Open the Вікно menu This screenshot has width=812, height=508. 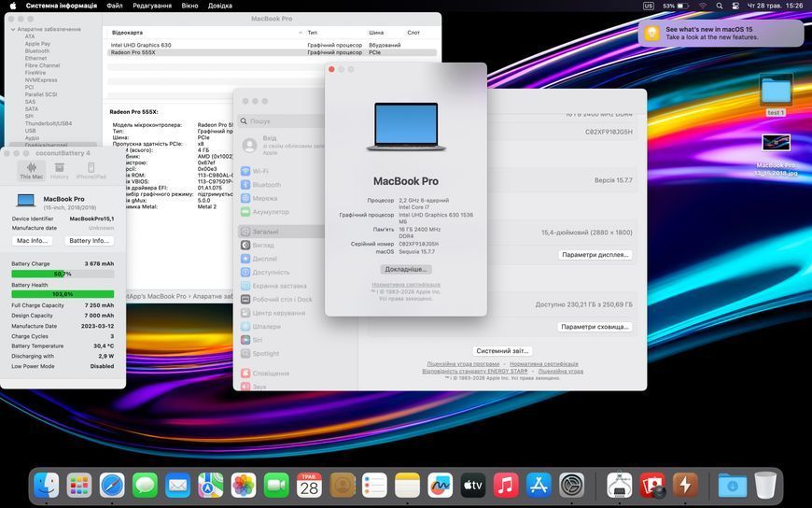pos(189,6)
